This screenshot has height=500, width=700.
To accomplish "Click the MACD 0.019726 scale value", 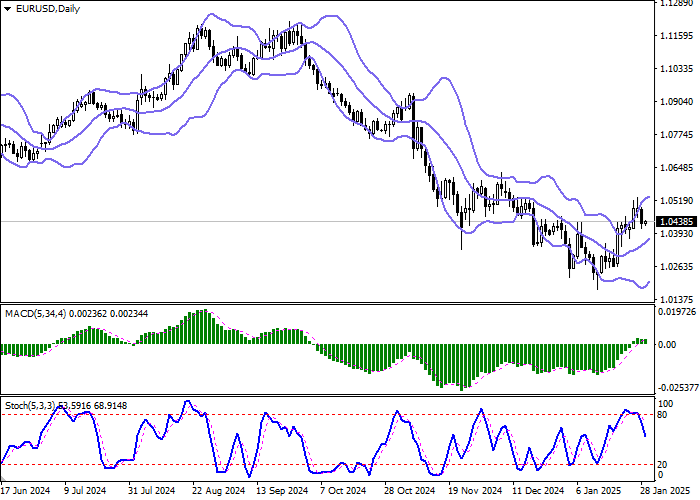I will (x=677, y=312).
